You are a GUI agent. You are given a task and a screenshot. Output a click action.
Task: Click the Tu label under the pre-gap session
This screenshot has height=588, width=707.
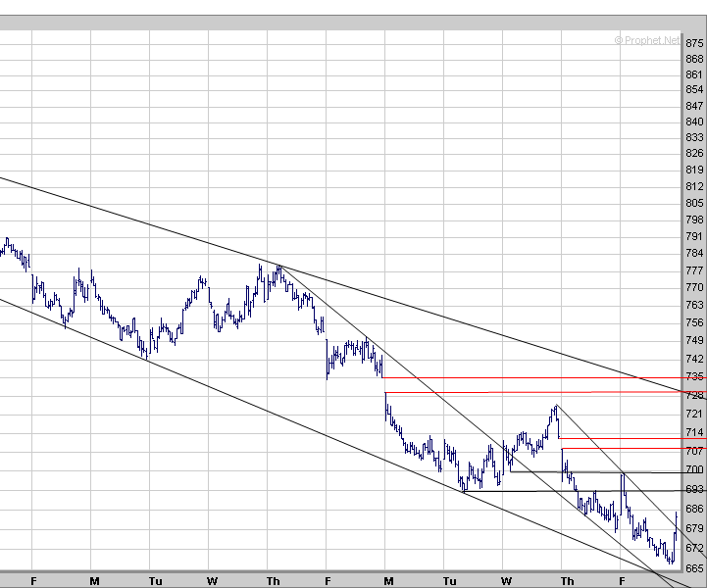[156, 581]
